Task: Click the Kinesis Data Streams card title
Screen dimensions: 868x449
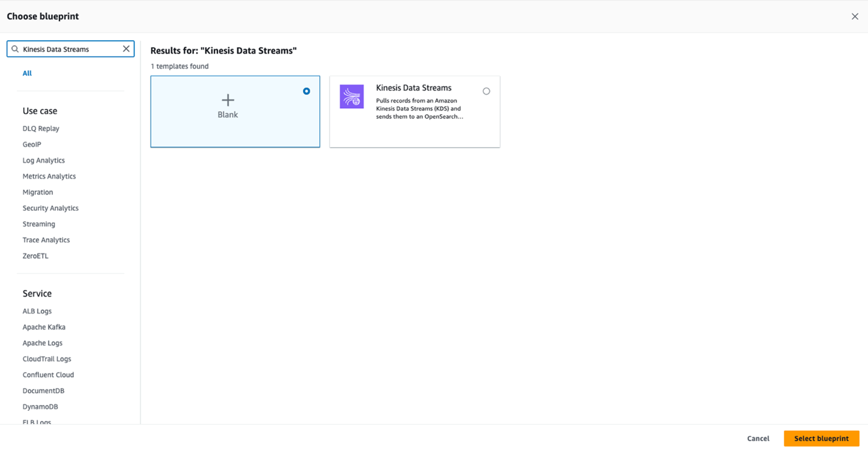Action: 413,88
